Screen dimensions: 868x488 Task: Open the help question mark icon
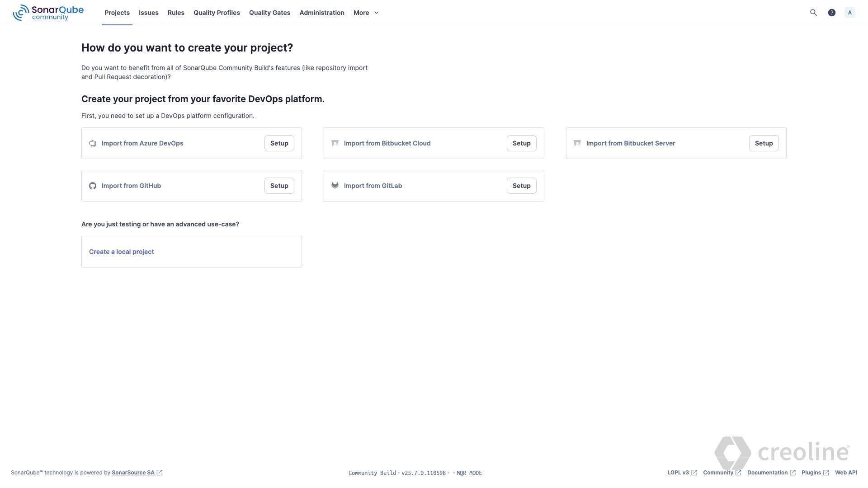tap(831, 13)
